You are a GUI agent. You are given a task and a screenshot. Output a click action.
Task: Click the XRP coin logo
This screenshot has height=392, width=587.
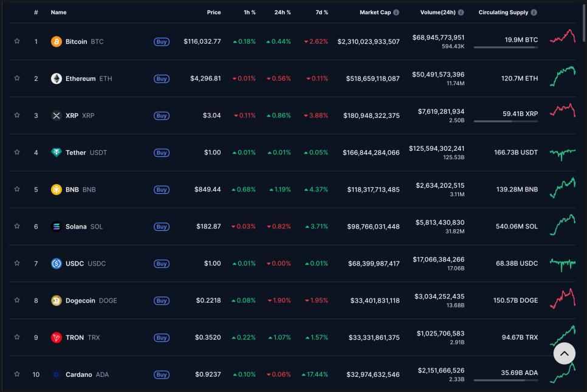coord(56,115)
